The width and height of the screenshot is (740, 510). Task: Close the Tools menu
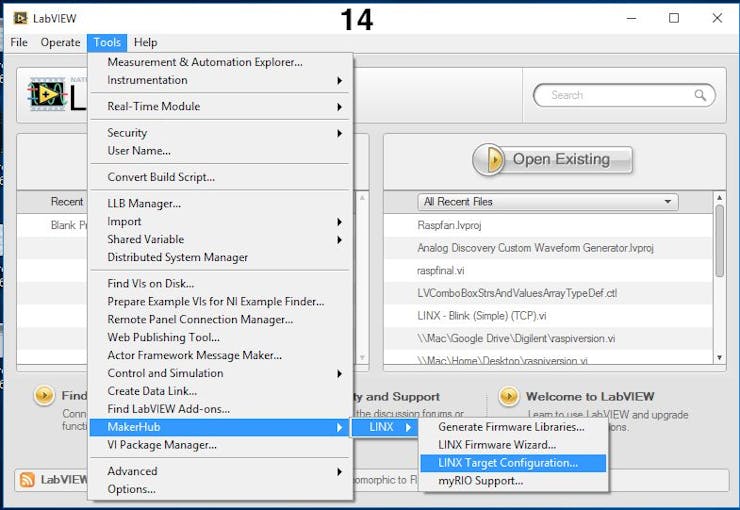[x=107, y=42]
